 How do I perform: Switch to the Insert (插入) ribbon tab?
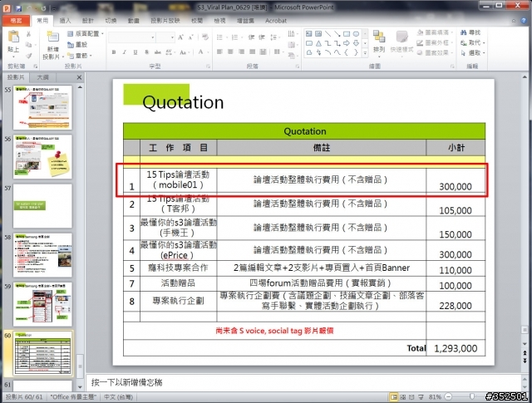click(x=65, y=21)
